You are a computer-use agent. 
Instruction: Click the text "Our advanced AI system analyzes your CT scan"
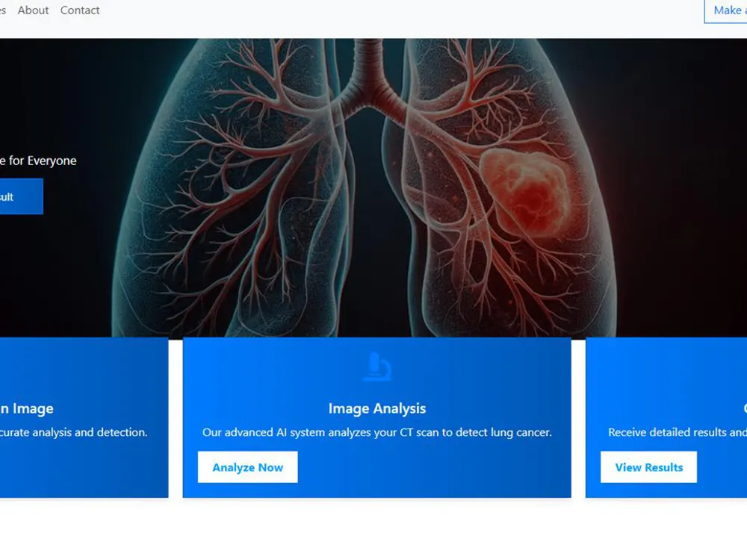(320, 432)
